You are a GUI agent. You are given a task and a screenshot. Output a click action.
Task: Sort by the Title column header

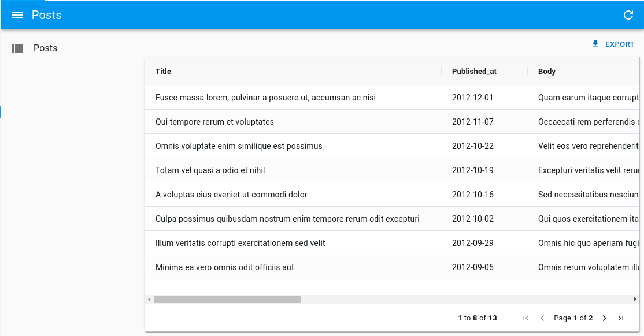(164, 72)
